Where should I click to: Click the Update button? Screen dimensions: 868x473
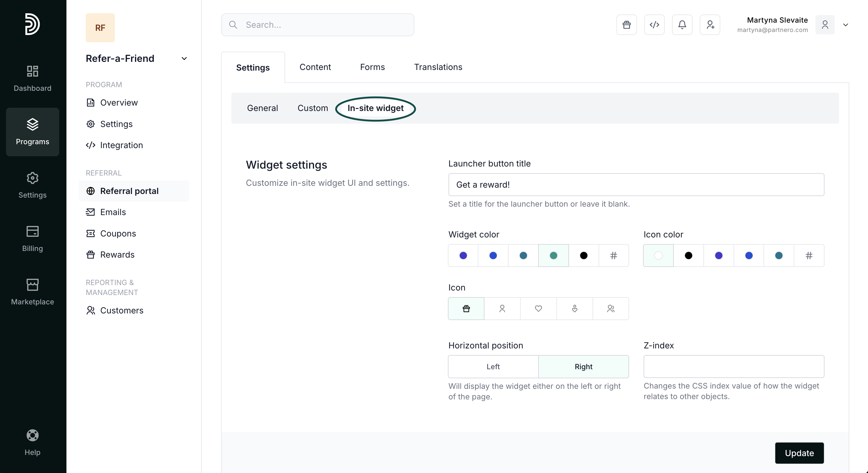[x=799, y=453]
